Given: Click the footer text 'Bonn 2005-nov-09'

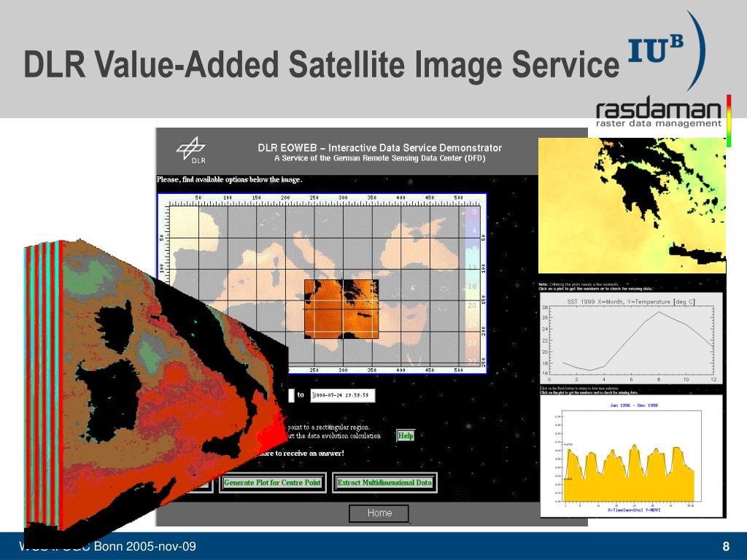Looking at the screenshot, I should click(145, 546).
